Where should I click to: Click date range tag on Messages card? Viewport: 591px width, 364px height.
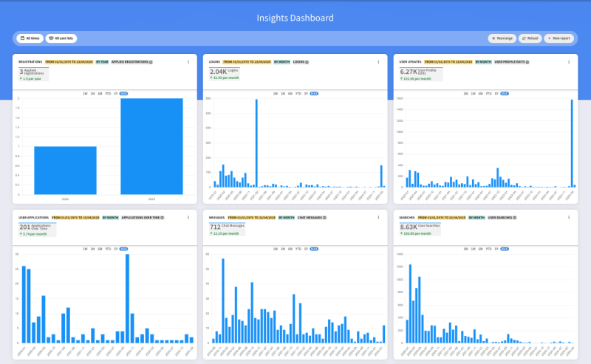coord(252,217)
